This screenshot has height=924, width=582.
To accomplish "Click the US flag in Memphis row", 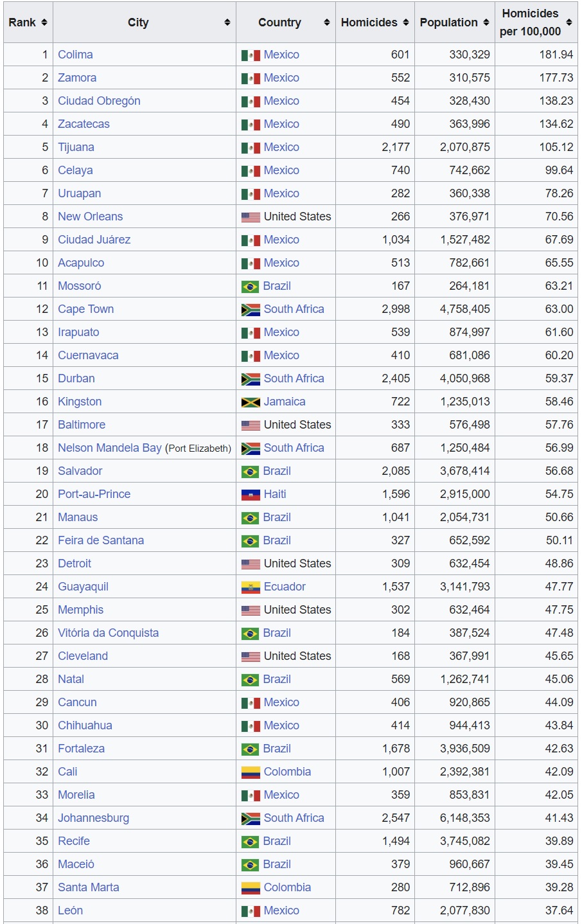I will click(x=251, y=610).
